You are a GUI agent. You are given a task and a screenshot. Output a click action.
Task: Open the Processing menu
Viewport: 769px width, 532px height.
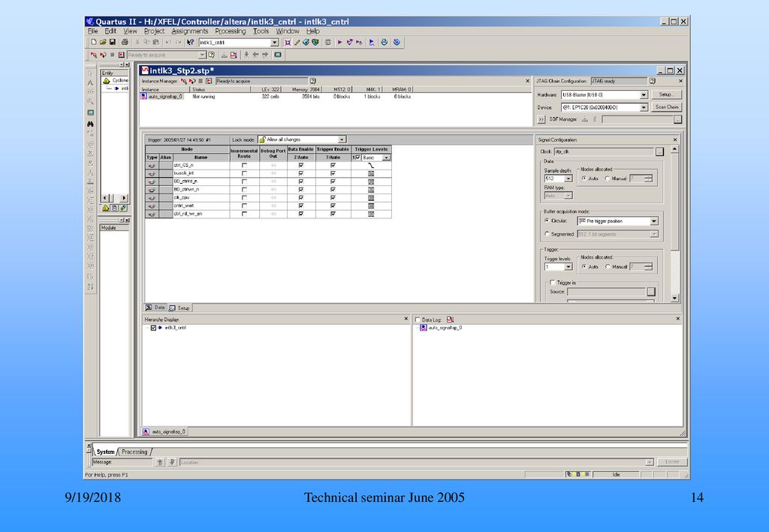pyautogui.click(x=231, y=31)
